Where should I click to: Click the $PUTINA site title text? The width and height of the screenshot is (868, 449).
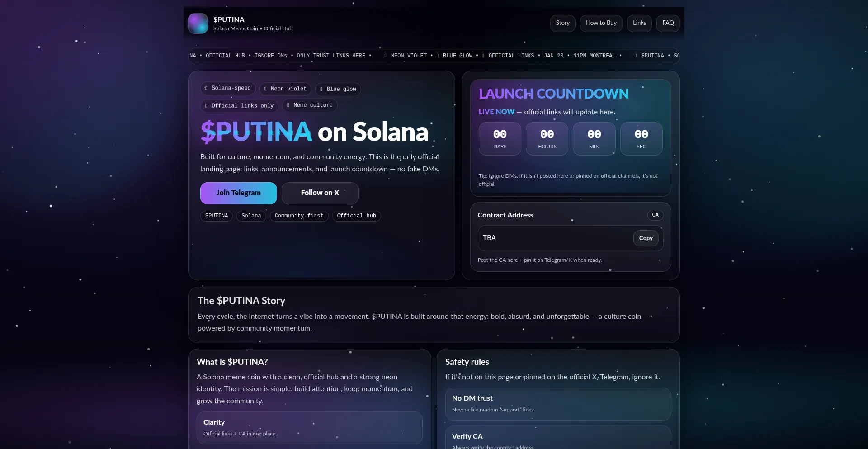229,20
